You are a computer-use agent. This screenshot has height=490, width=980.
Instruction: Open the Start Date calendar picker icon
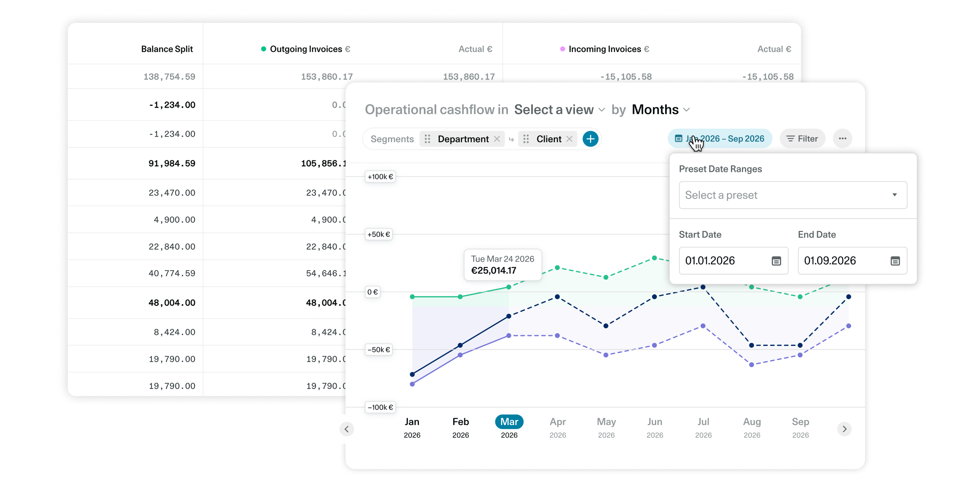[776, 261]
